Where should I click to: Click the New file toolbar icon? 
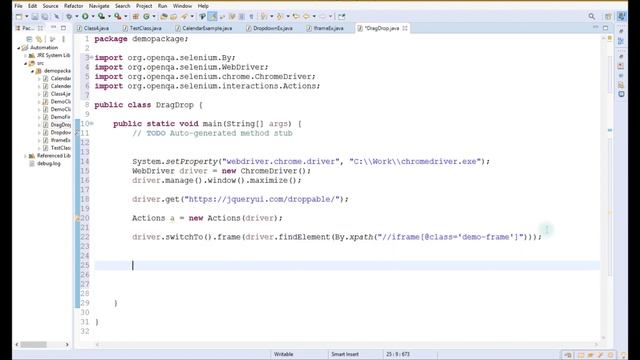19,16
